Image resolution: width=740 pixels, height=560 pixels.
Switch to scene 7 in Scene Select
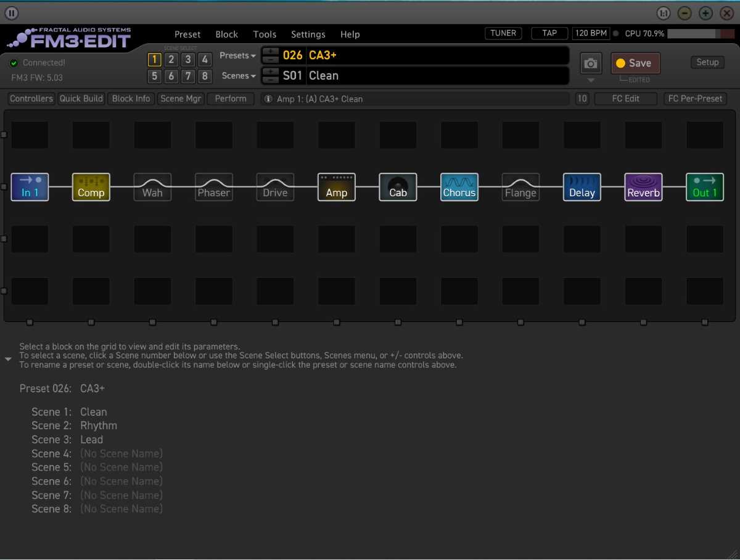[x=188, y=76]
